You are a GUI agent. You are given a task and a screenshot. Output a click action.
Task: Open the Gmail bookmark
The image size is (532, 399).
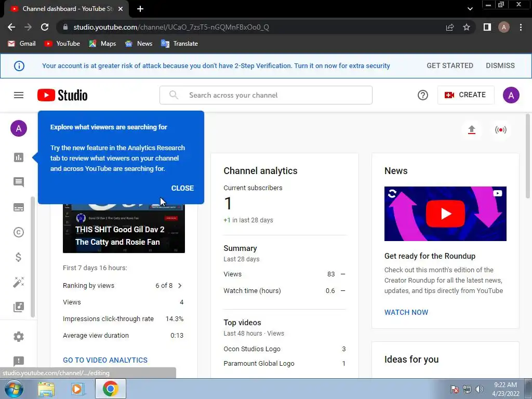pyautogui.click(x=21, y=44)
